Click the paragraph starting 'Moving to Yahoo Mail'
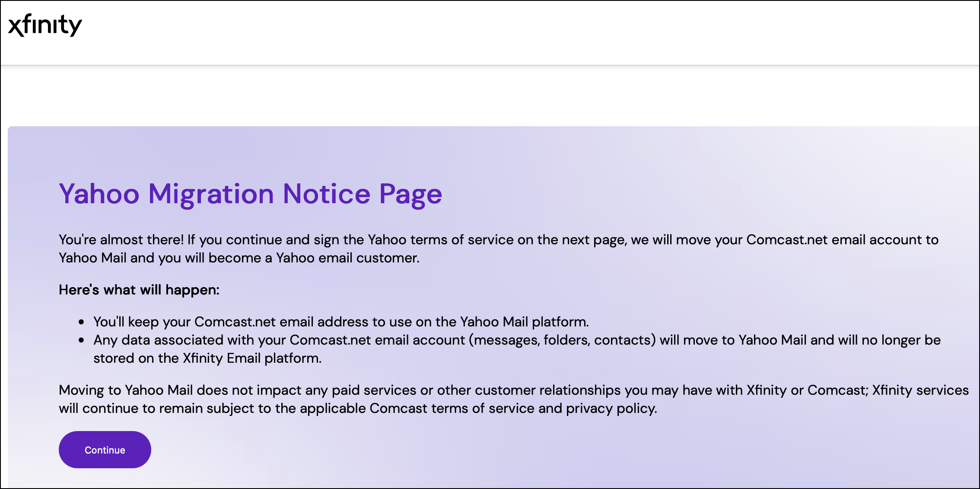Image resolution: width=980 pixels, height=489 pixels. tap(514, 399)
